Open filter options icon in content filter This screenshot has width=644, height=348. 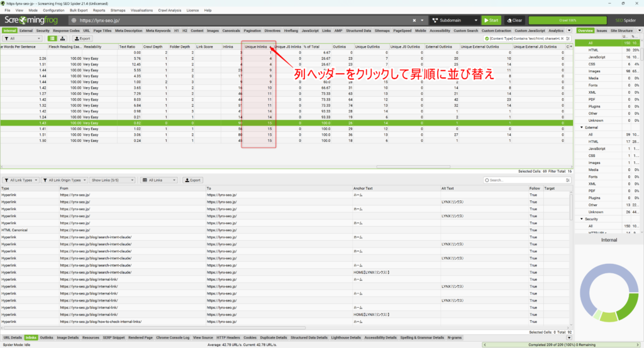[568, 38]
